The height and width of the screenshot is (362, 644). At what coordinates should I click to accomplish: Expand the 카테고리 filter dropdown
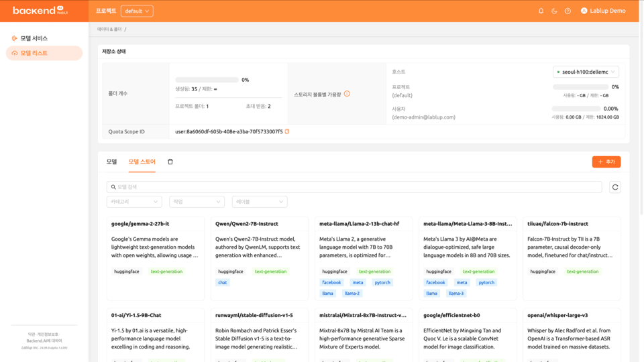point(134,202)
